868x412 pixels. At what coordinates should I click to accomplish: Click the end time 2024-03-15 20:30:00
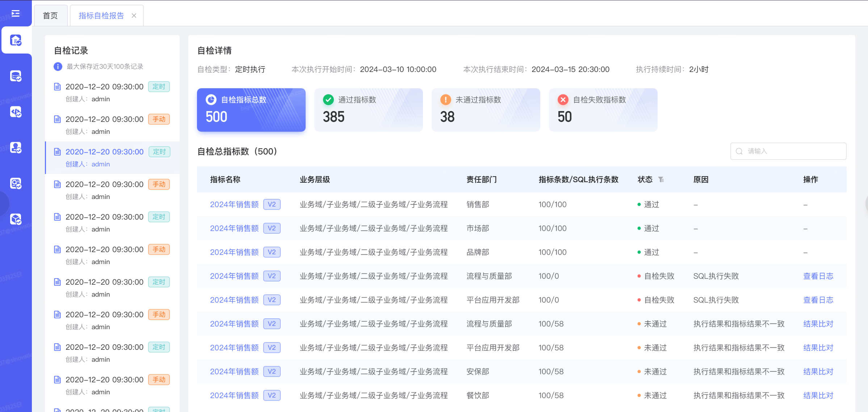pos(570,69)
